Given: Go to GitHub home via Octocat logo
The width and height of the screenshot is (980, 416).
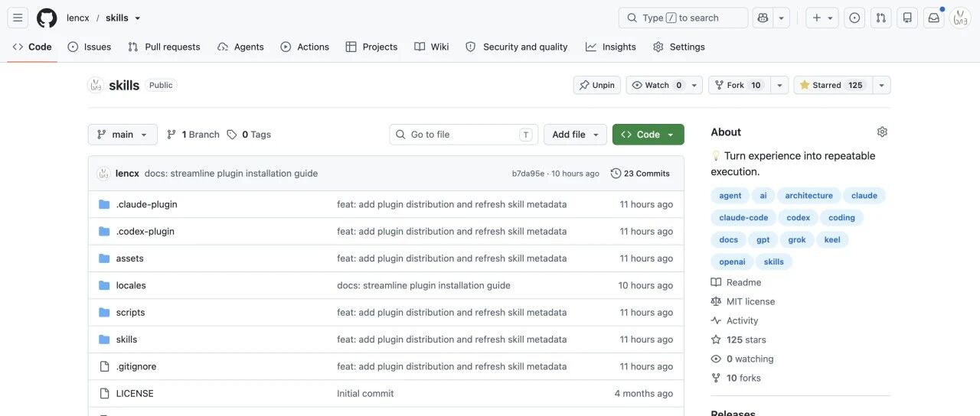Looking at the screenshot, I should pyautogui.click(x=47, y=18).
